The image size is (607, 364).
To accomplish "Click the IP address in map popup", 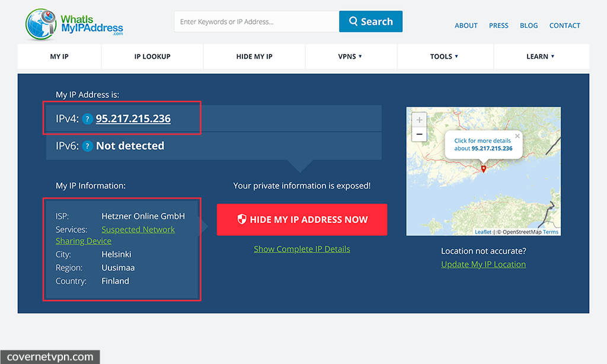I will 492,148.
